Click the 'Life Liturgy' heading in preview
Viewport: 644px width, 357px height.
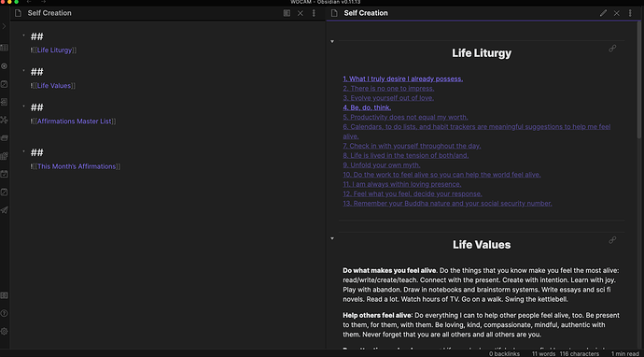482,53
